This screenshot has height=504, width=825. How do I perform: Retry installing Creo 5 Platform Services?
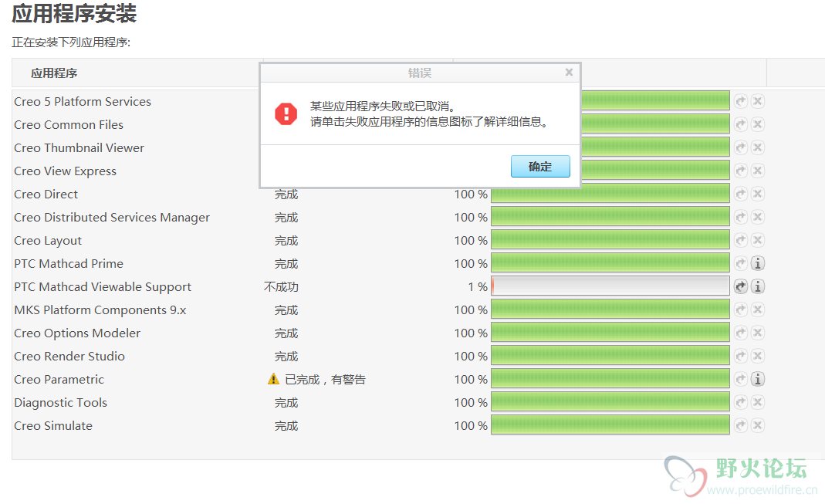[x=741, y=101]
